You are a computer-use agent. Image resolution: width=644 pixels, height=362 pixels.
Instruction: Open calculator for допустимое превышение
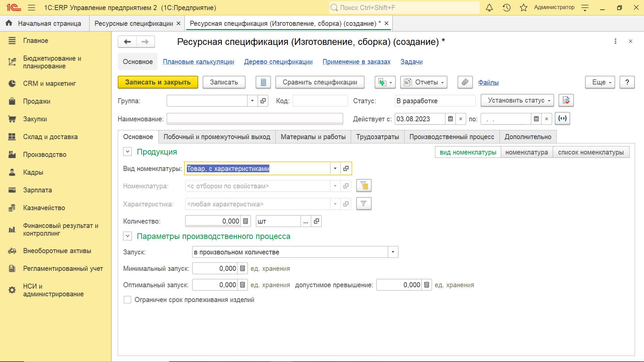(427, 285)
